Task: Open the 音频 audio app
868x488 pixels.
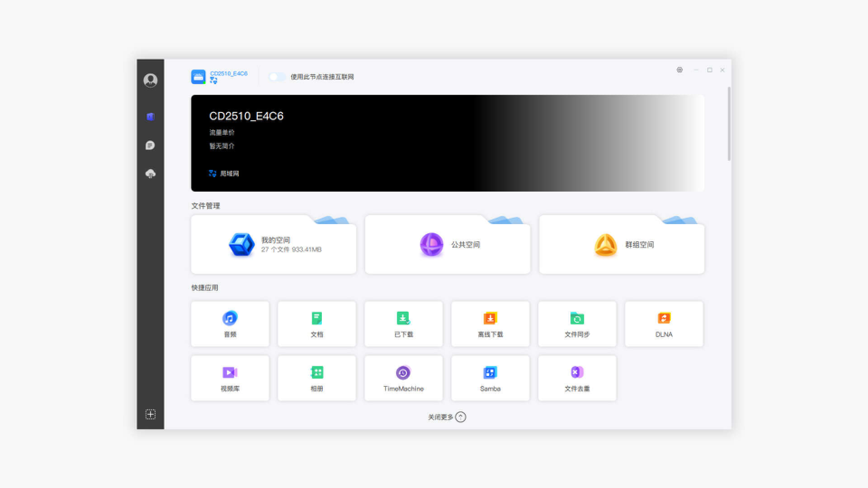Action: tap(230, 324)
